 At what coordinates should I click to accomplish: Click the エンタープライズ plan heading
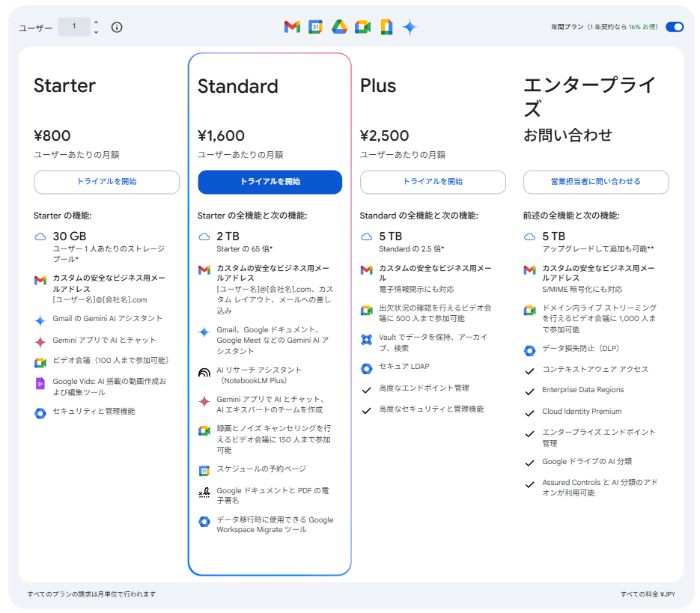(x=589, y=97)
